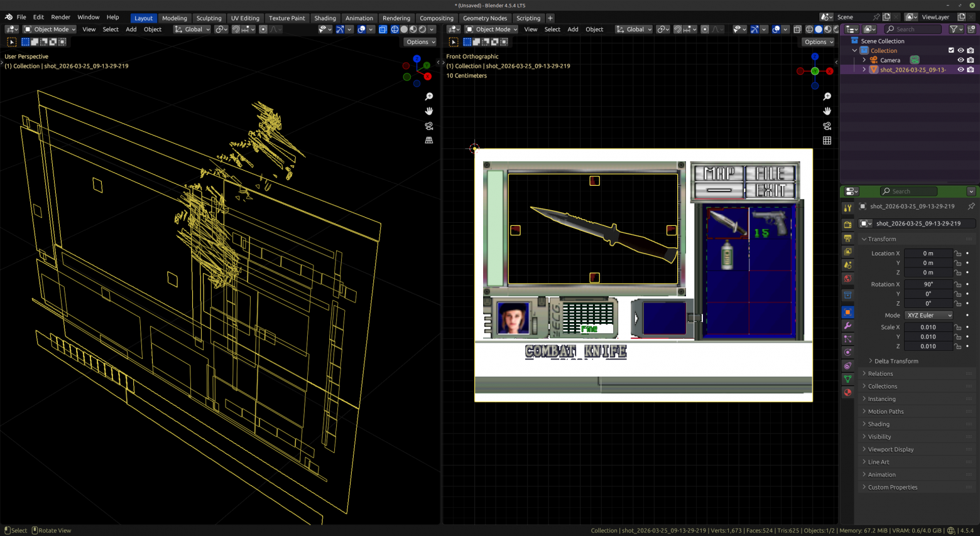Image resolution: width=980 pixels, height=536 pixels.
Task: Open the World properties globe icon
Action: (x=847, y=279)
